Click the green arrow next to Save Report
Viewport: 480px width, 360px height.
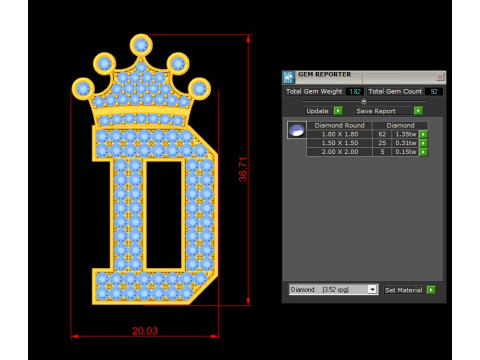coord(418,111)
